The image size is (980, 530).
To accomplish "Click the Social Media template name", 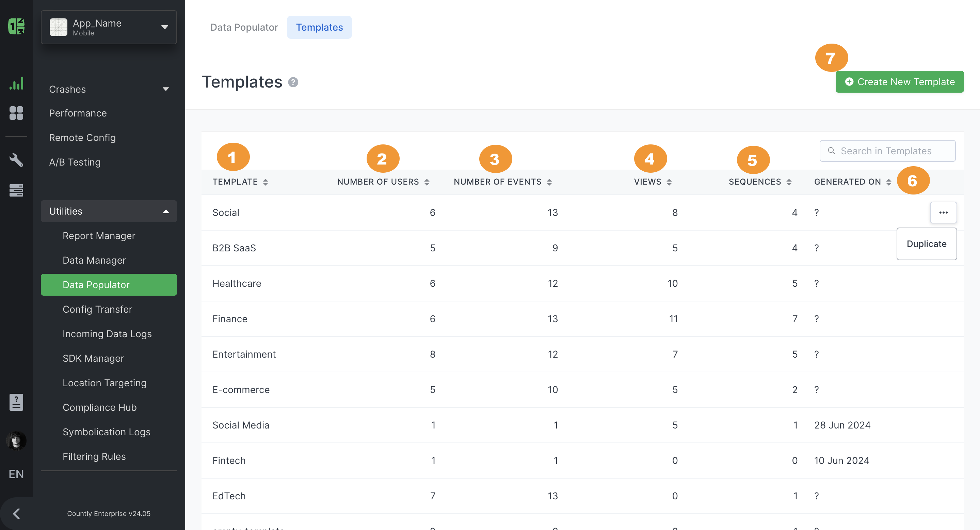I will pyautogui.click(x=241, y=425).
